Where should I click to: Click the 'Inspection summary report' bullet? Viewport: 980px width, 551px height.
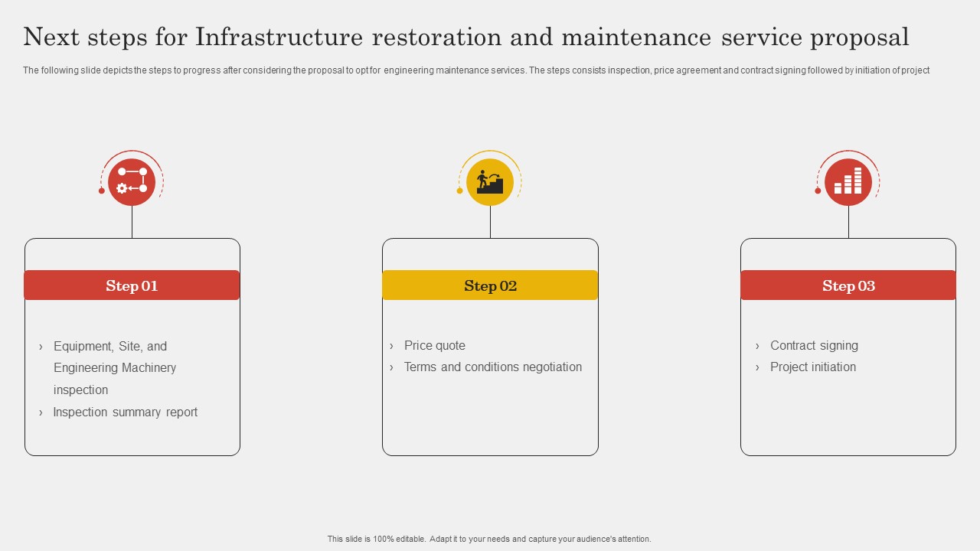pyautogui.click(x=119, y=412)
